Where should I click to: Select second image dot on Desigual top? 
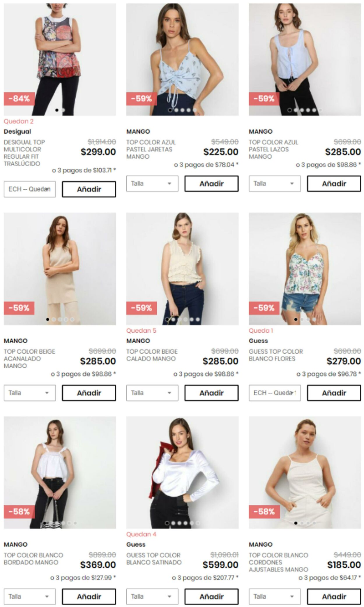point(63,110)
